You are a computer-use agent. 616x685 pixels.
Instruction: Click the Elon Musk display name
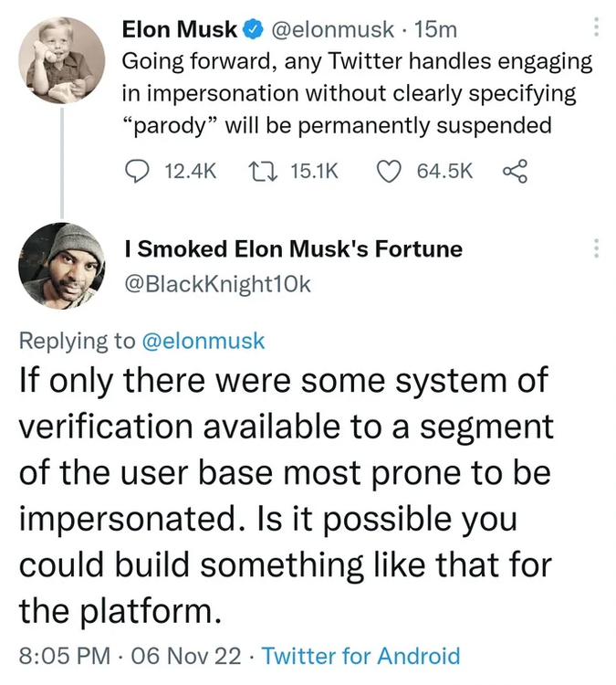click(x=181, y=30)
